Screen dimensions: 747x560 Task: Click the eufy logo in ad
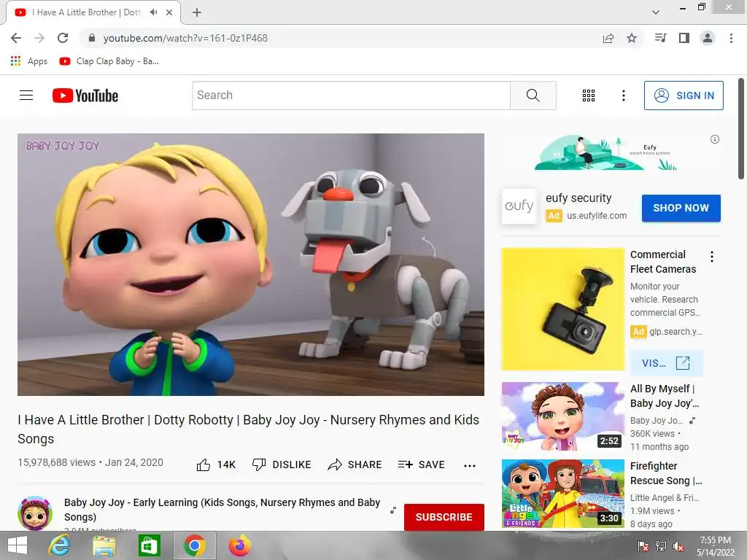click(x=519, y=206)
